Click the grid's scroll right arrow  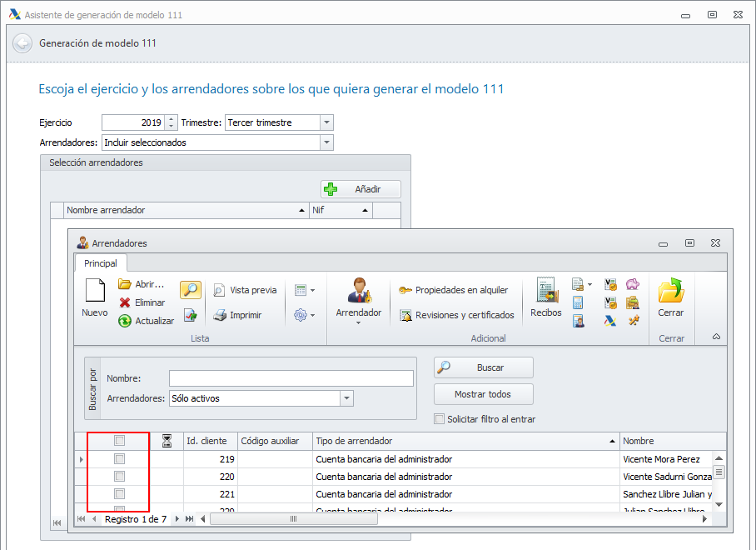704,519
